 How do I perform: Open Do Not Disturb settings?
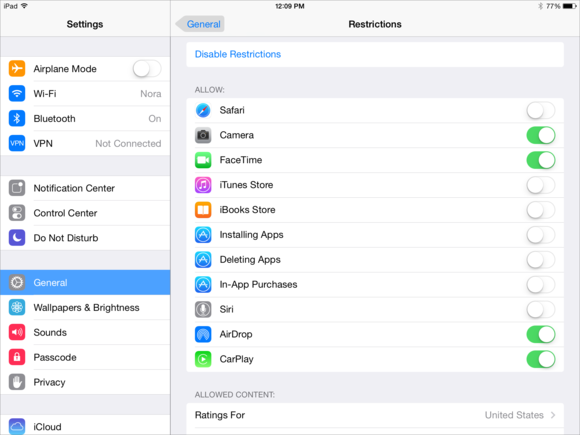pos(85,237)
